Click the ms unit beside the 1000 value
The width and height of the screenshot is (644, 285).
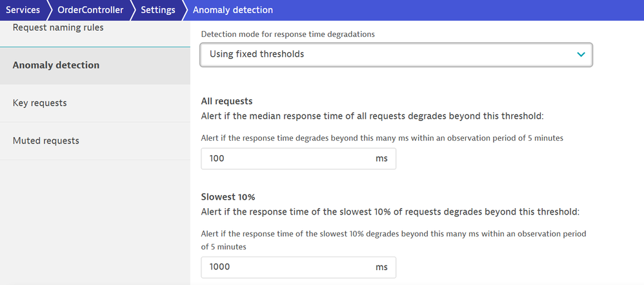(381, 268)
